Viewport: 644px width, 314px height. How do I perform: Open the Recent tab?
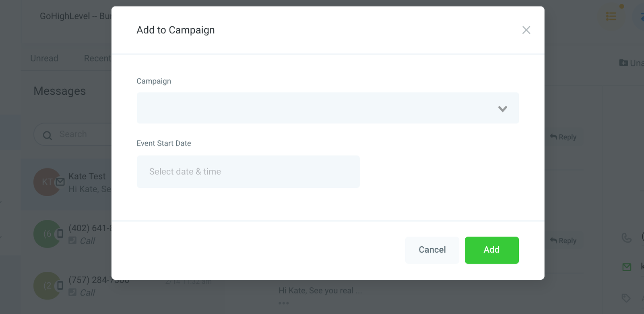pyautogui.click(x=97, y=58)
